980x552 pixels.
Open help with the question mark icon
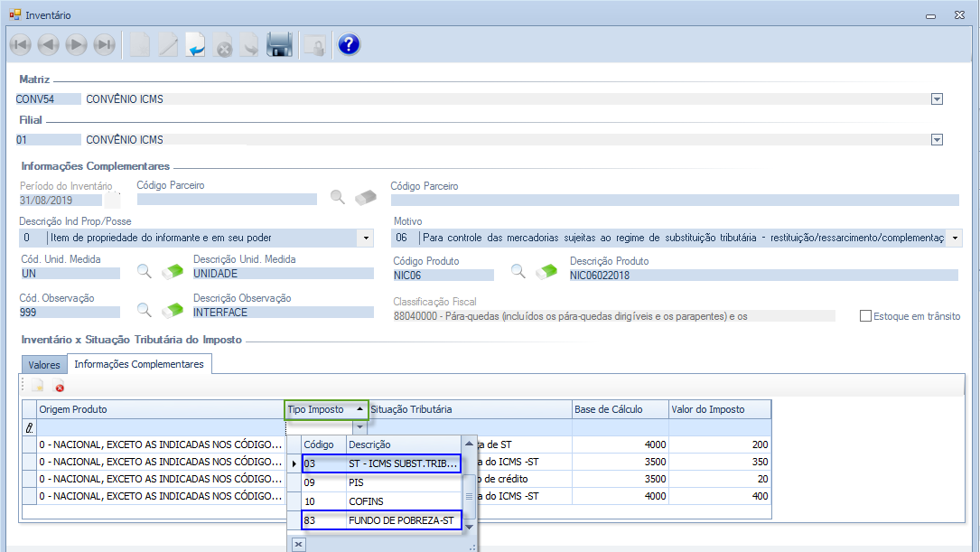coord(349,44)
